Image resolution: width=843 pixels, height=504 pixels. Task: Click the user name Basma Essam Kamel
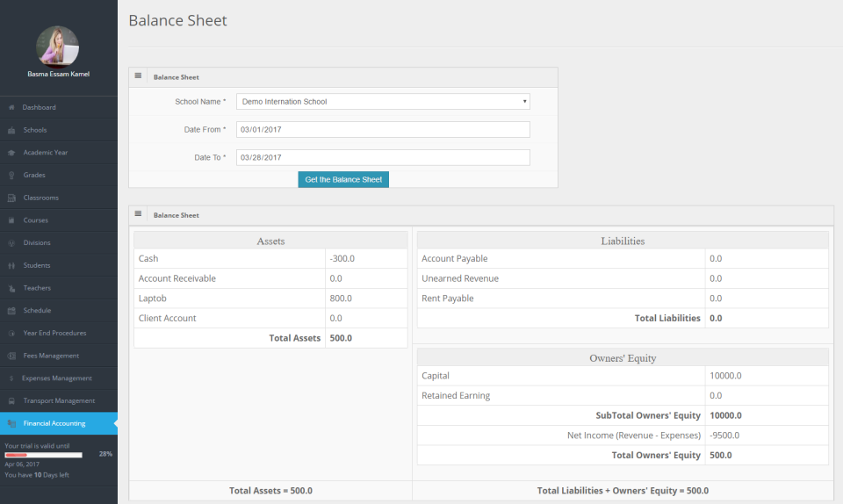[x=58, y=75]
